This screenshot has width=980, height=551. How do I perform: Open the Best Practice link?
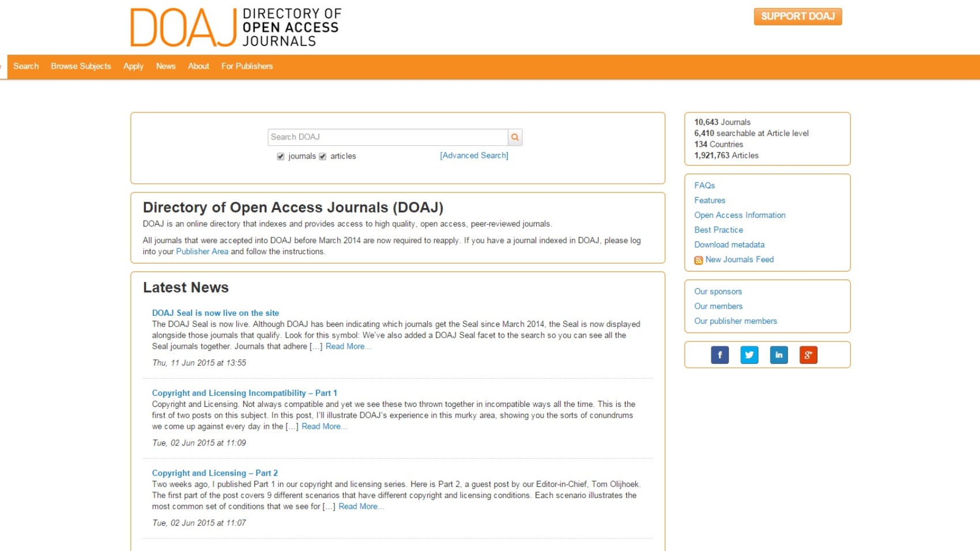point(718,230)
